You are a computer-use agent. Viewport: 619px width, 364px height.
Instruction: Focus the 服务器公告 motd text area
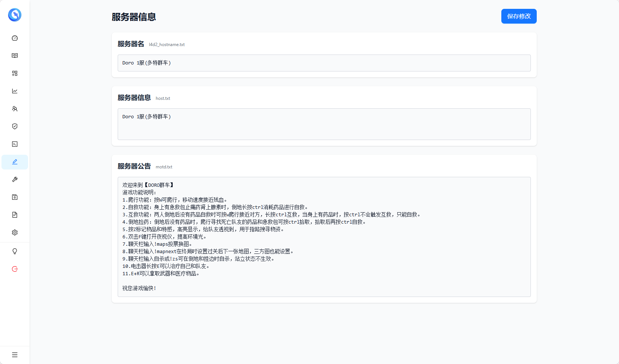pyautogui.click(x=324, y=237)
